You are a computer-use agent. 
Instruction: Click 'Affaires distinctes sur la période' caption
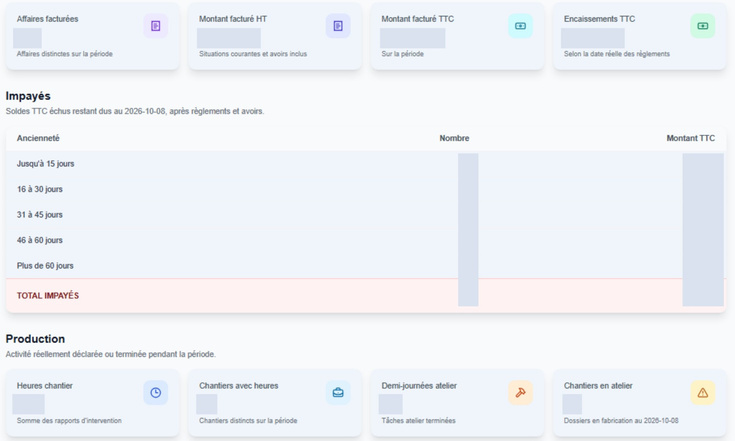(x=65, y=54)
